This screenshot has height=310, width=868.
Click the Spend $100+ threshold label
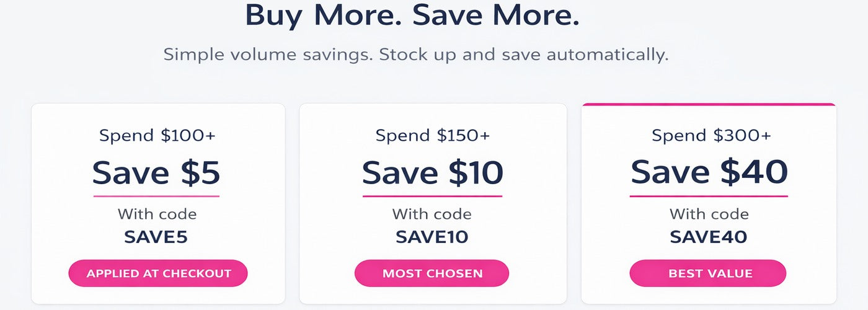[x=157, y=135]
